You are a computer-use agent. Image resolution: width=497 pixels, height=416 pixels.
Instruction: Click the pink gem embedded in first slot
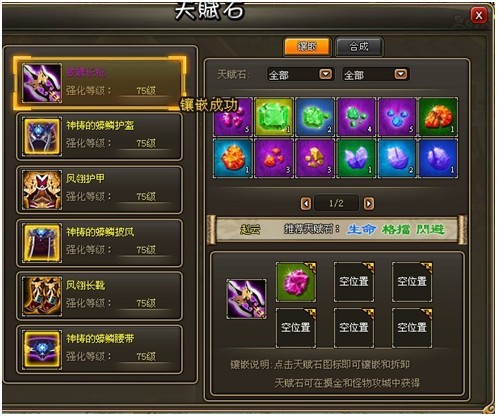(296, 282)
